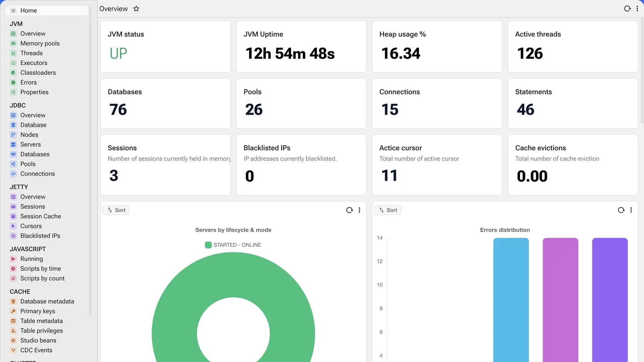Click the Running play icon
Image resolution: width=644 pixels, height=362 pixels.
pos(13,259)
